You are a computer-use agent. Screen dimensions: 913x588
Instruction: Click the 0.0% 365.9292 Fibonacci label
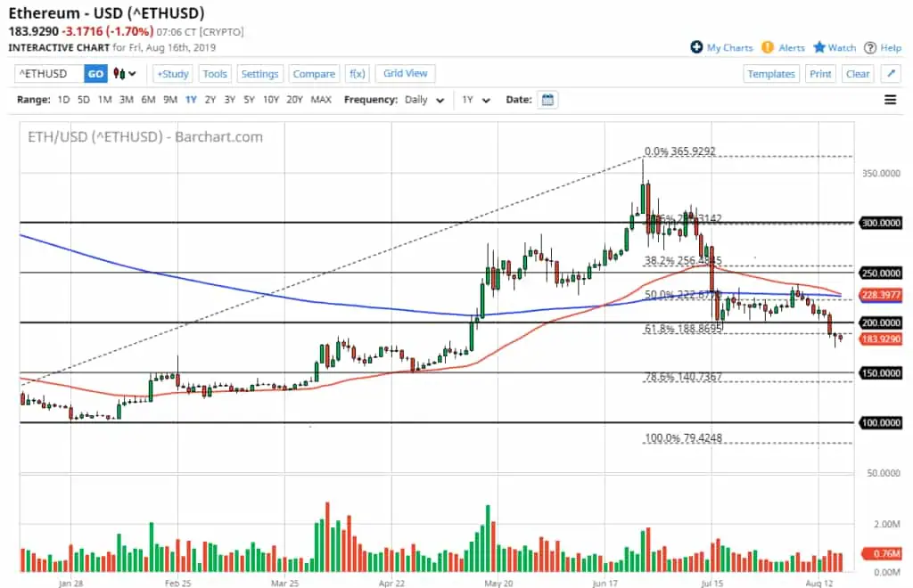[x=680, y=151]
